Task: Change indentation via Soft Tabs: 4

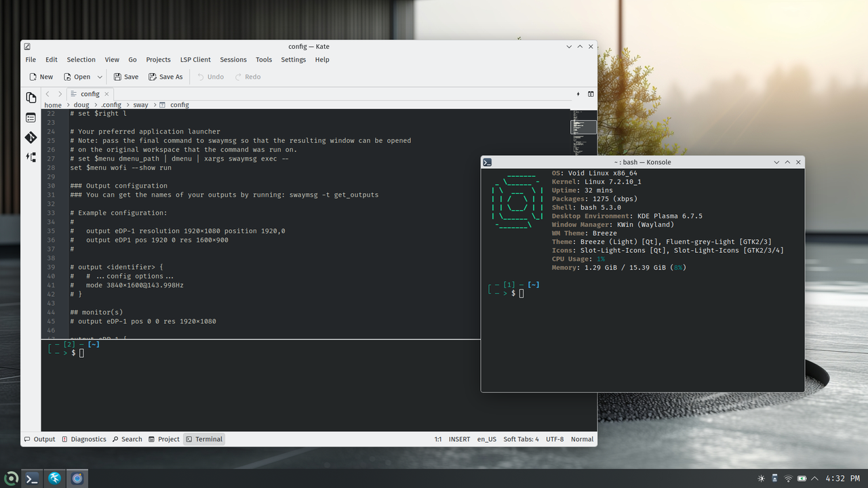Action: click(x=521, y=439)
